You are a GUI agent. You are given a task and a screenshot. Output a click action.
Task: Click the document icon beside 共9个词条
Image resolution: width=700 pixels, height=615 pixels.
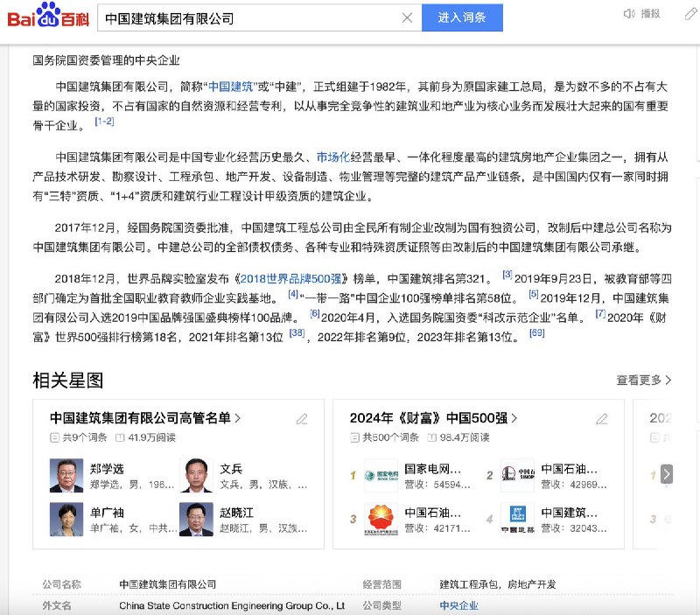[54, 437]
